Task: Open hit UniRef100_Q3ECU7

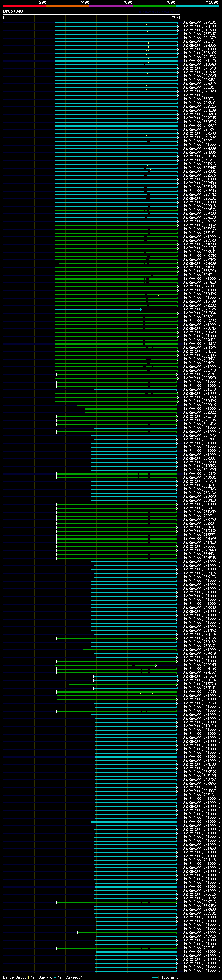Action: (199, 34)
